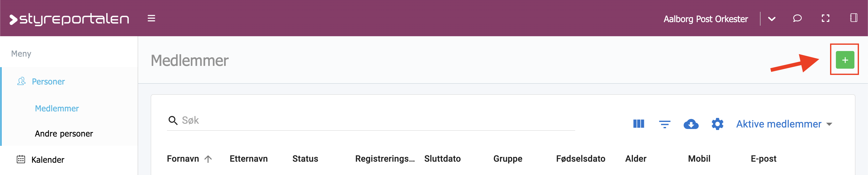Sort by the Fornavn column header
Screen dimensions: 868x175
(183, 159)
